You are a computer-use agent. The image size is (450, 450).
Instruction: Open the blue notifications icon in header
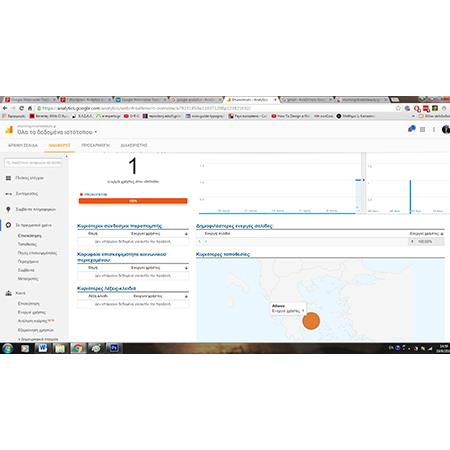point(412,129)
